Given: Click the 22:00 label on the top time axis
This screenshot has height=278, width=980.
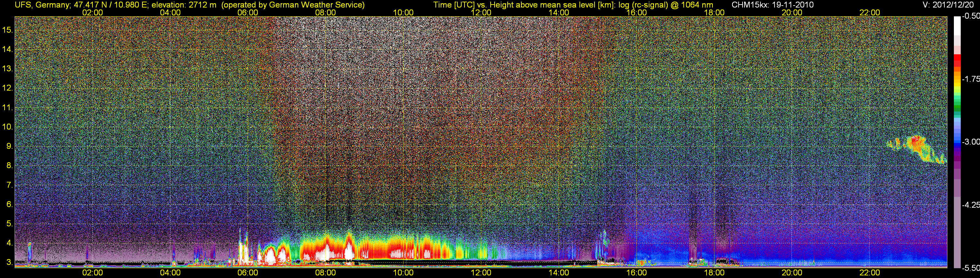Looking at the screenshot, I should 870,12.
